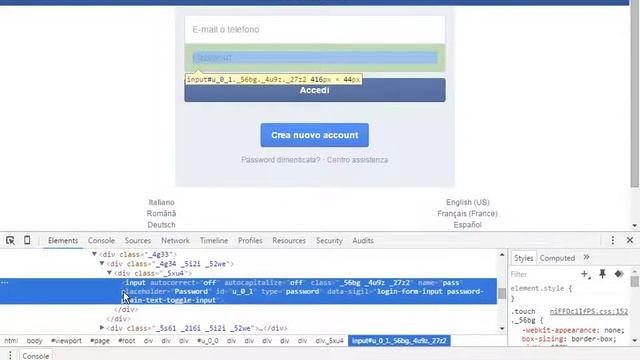
Task: Collapse the div class _4g33 node
Action: (x=94, y=254)
